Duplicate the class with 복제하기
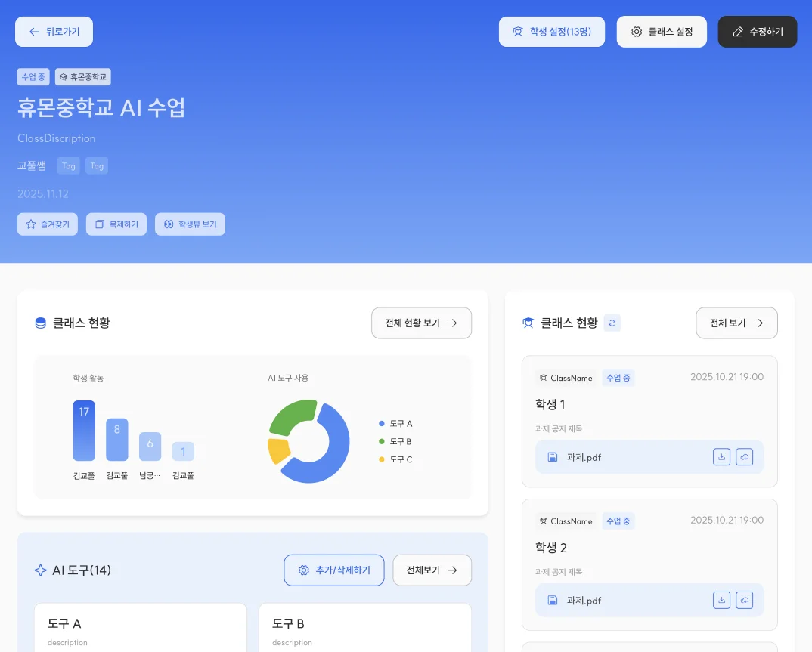 pos(116,224)
